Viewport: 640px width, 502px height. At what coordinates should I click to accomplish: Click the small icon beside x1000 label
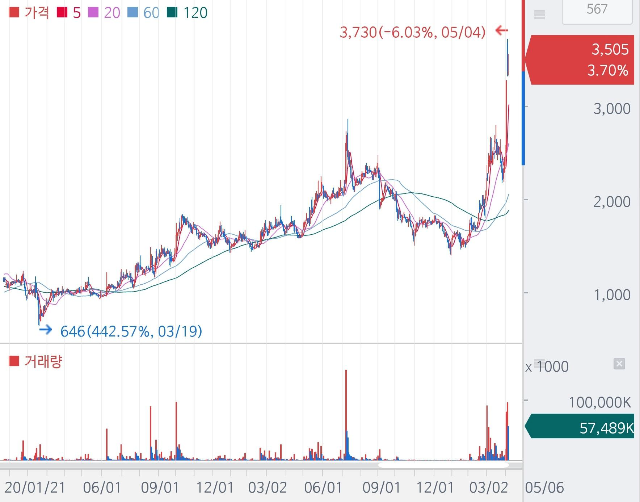[x=540, y=362]
